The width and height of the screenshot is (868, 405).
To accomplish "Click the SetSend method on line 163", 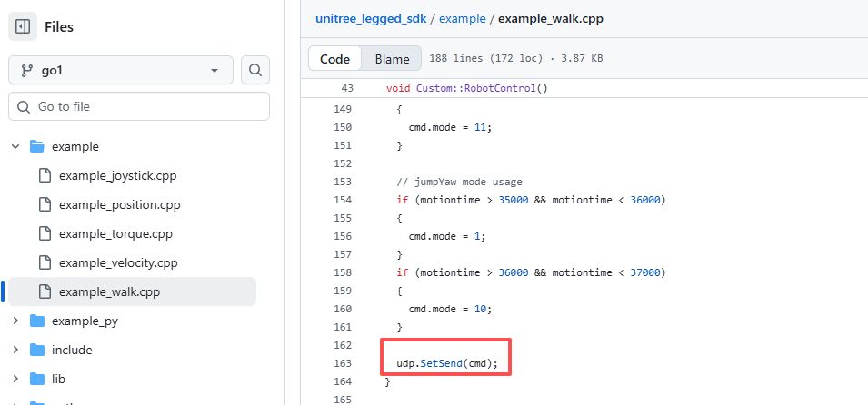I will (441, 363).
